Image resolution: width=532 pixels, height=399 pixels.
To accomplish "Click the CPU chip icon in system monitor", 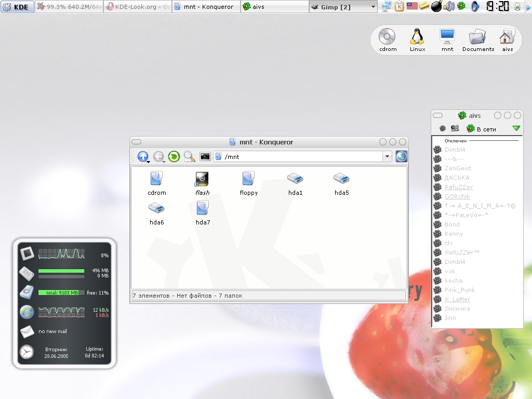I will click(x=27, y=254).
